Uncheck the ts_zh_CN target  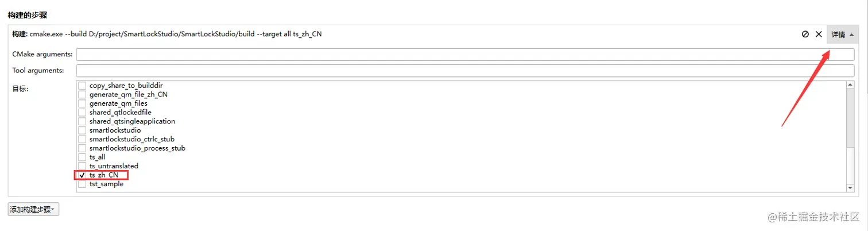coord(83,175)
